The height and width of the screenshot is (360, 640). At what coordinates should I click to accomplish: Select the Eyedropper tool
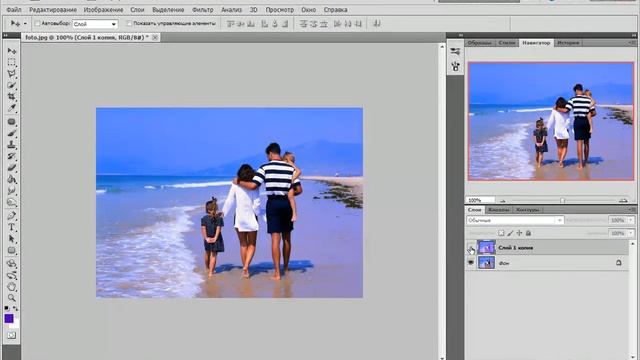(x=11, y=108)
